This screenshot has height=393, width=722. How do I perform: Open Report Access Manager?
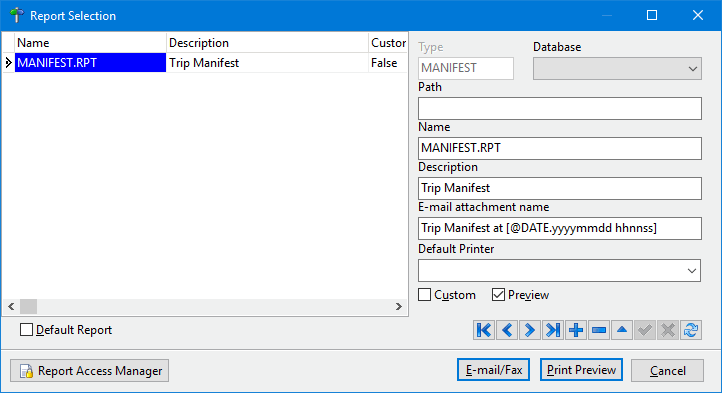click(90, 371)
